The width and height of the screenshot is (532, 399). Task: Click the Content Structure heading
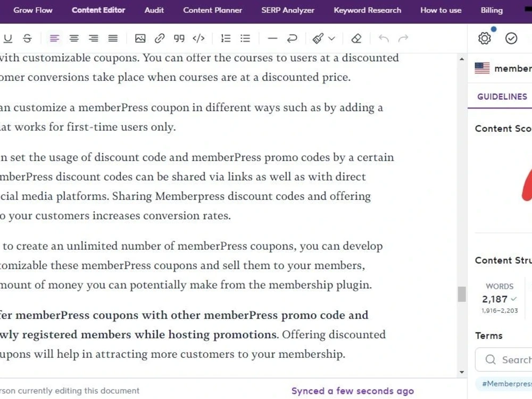[x=503, y=260]
